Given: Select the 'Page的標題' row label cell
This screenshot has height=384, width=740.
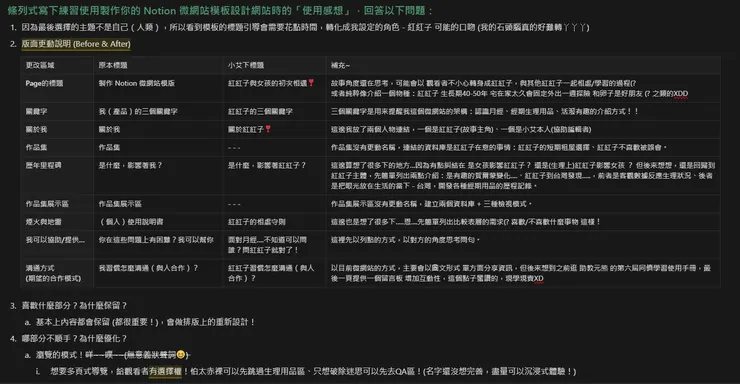Looking at the screenshot, I should point(57,88).
